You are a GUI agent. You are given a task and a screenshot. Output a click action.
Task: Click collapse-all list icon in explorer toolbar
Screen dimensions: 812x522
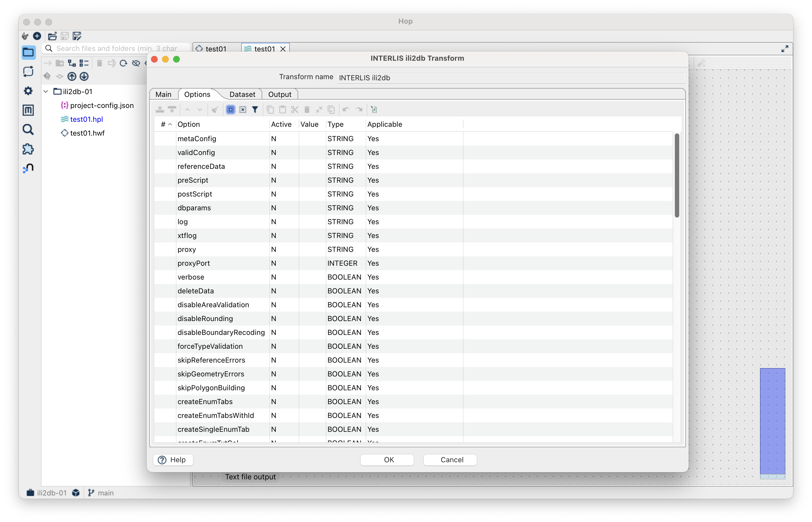click(x=84, y=63)
